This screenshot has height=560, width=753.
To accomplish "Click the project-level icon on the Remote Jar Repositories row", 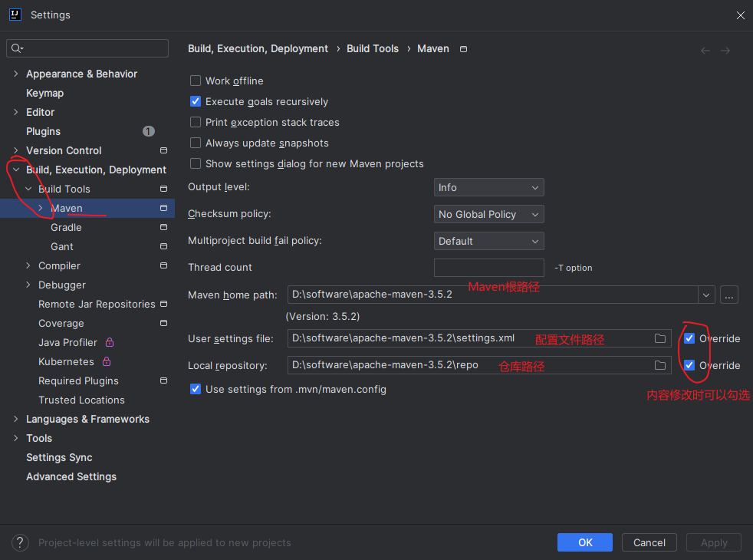I will coord(163,304).
